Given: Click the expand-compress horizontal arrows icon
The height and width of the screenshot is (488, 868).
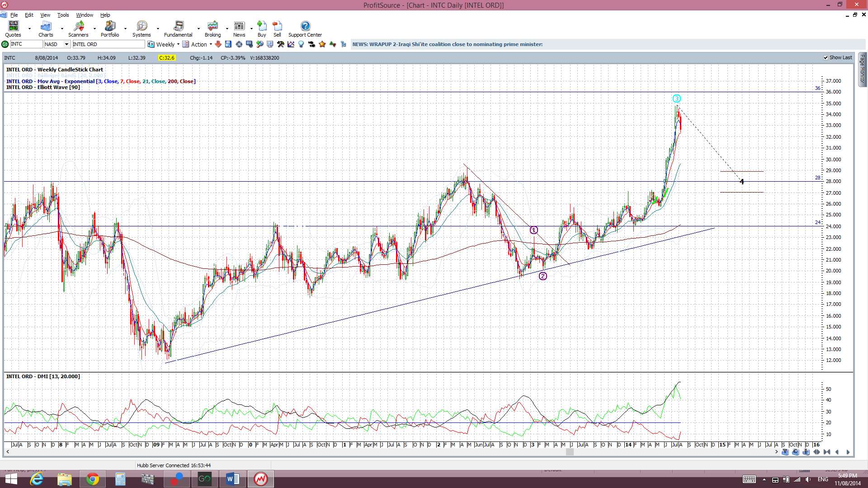Looking at the screenshot, I should click(x=816, y=452).
